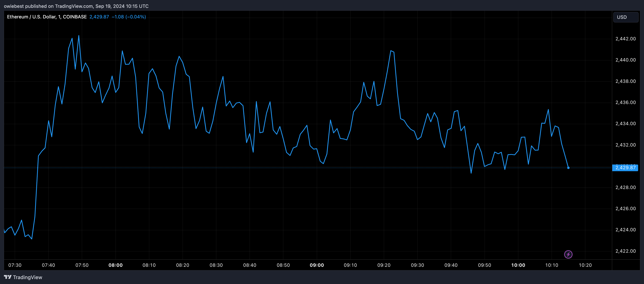Click the 08:00 time axis label
Image resolution: width=644 pixels, height=284 pixels.
pyautogui.click(x=115, y=265)
